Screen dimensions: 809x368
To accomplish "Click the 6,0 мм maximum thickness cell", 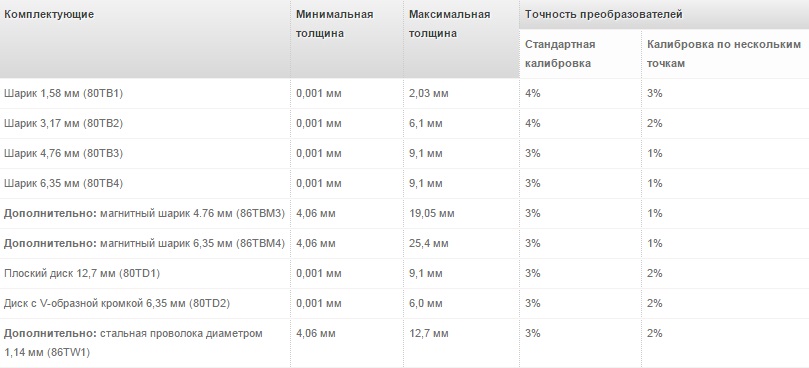I will coord(426,303).
